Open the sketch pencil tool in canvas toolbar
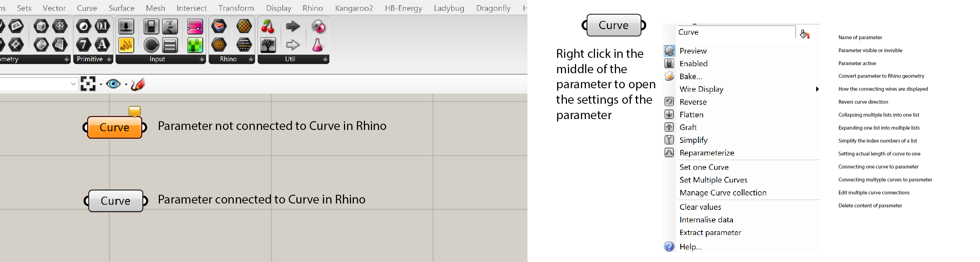Image resolution: width=980 pixels, height=262 pixels. pos(138,84)
